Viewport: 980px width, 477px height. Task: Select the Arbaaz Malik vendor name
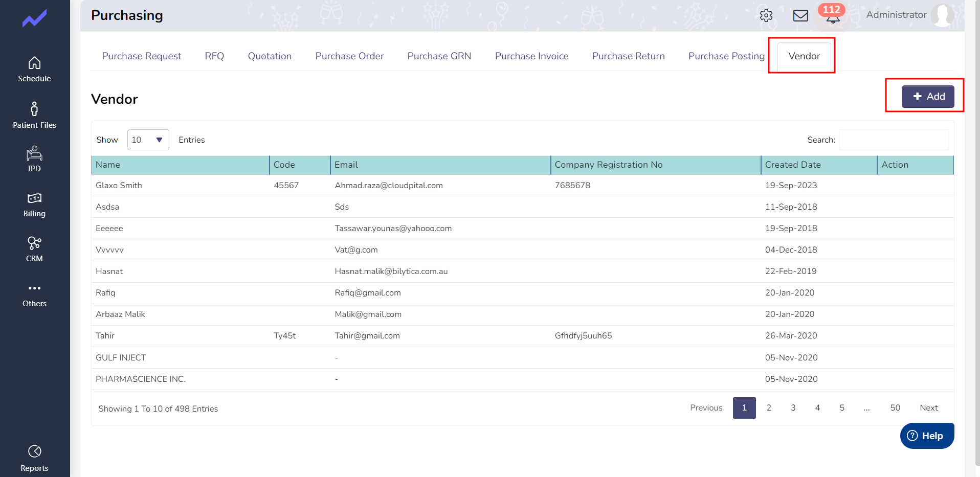coord(120,314)
